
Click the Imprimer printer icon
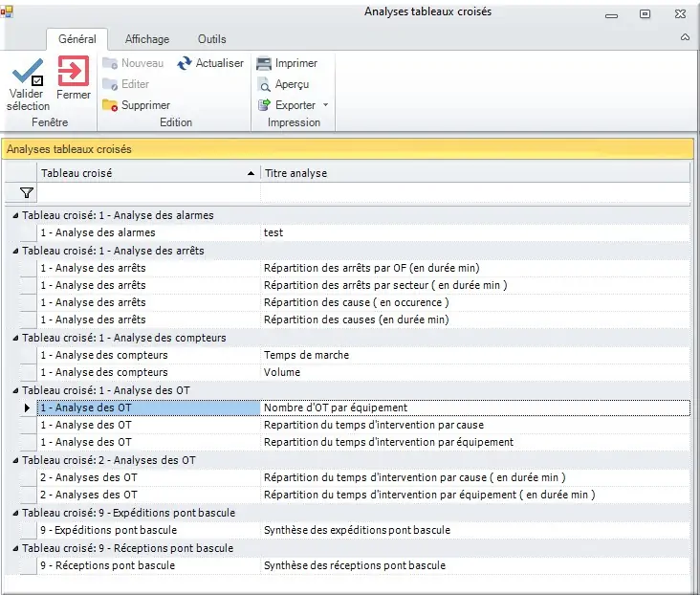(264, 64)
